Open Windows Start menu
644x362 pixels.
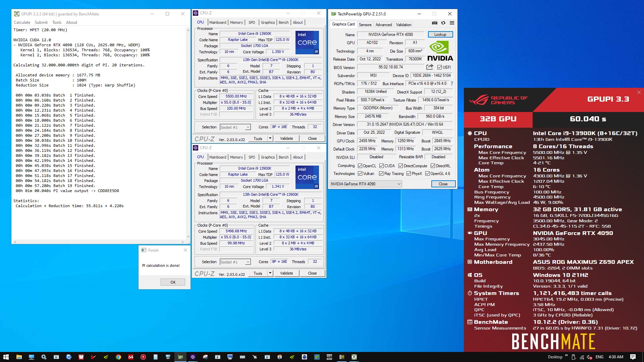pos(6,357)
